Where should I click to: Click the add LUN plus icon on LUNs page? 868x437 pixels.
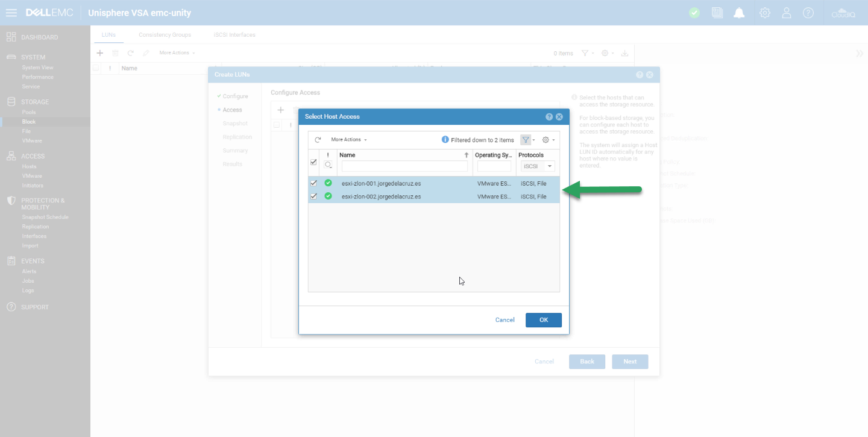pyautogui.click(x=100, y=53)
